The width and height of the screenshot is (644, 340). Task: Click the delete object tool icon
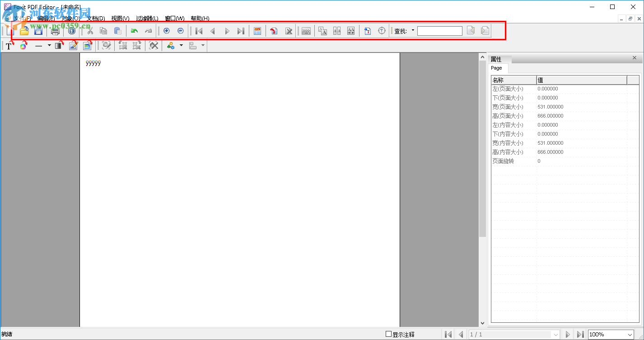[153, 45]
